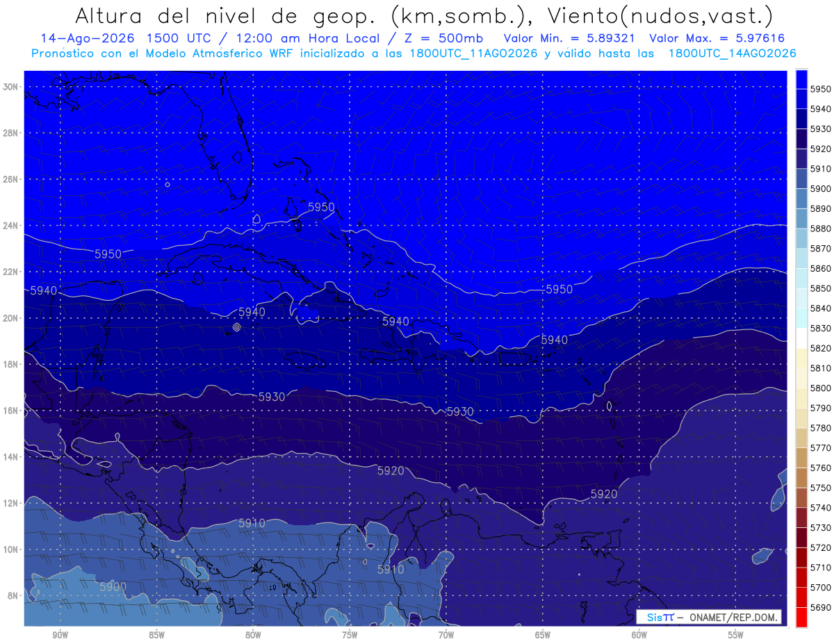Screen dimensions: 834x644
Task: Click the 5730 label on the color bar
Action: tap(821, 527)
